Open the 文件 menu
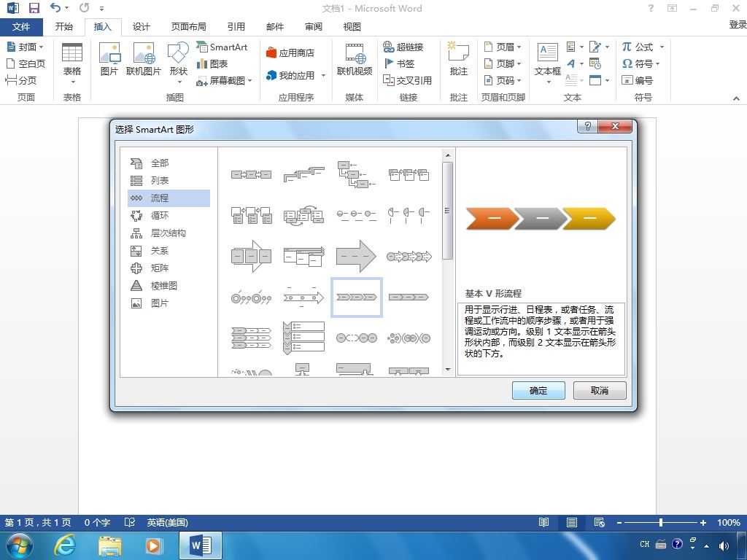 click(21, 27)
